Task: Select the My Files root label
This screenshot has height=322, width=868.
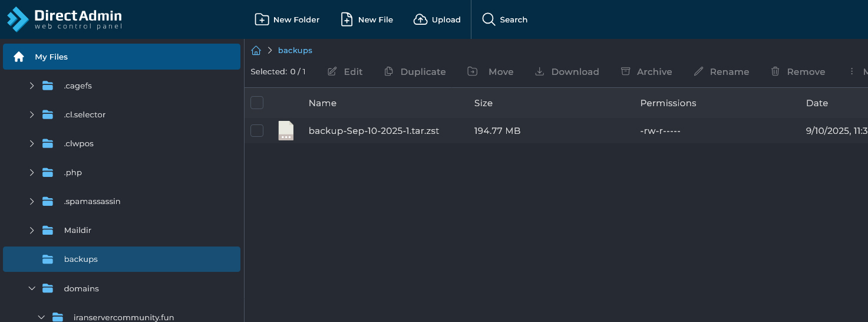Action: (51, 57)
